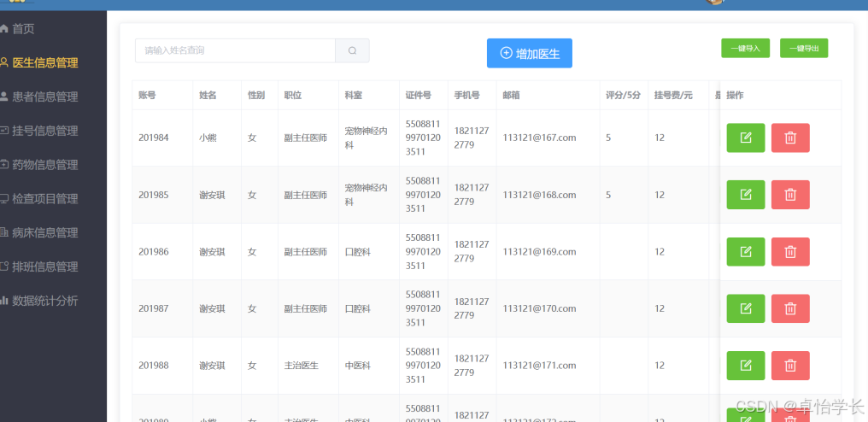
Task: Click the 增加医生 button
Action: pos(529,53)
